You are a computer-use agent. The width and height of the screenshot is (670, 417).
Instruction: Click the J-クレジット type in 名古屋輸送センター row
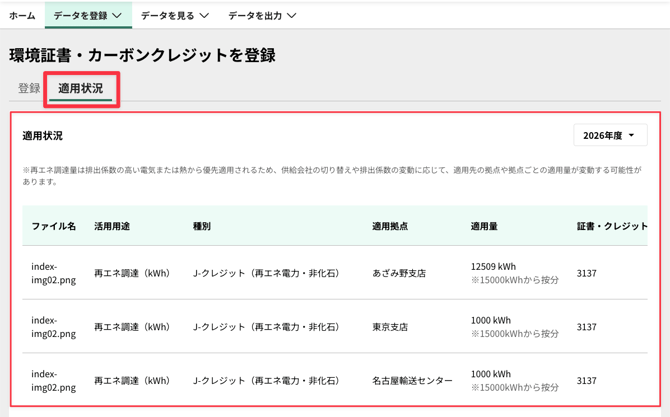[266, 380]
